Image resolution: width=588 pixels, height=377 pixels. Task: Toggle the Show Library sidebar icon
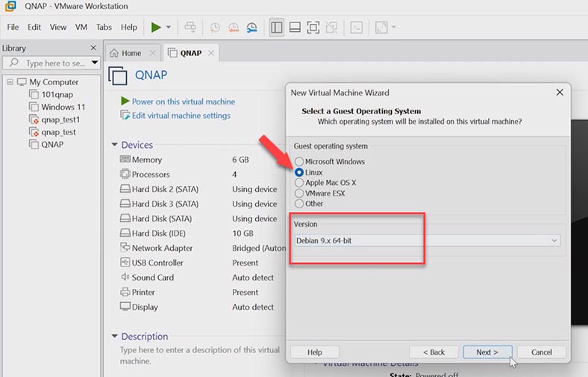(x=276, y=28)
